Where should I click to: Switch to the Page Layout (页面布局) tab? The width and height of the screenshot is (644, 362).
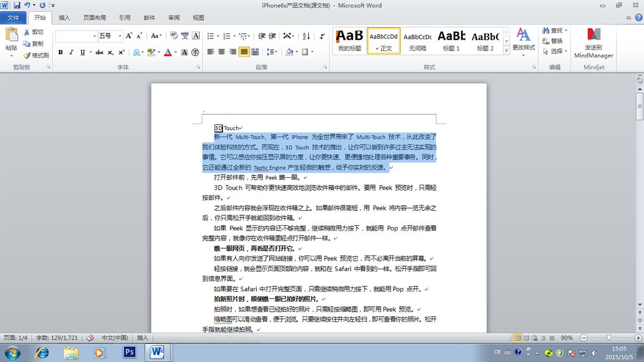click(x=94, y=18)
